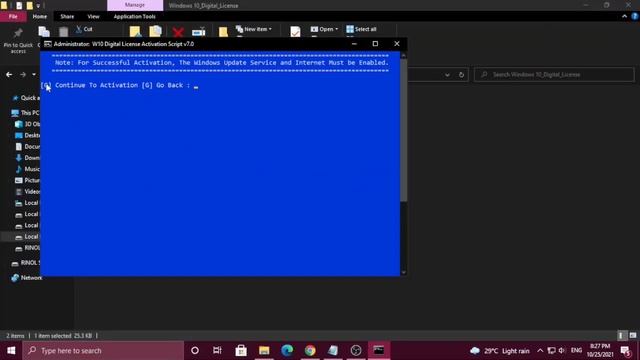Open the New item dropdown

[253, 29]
